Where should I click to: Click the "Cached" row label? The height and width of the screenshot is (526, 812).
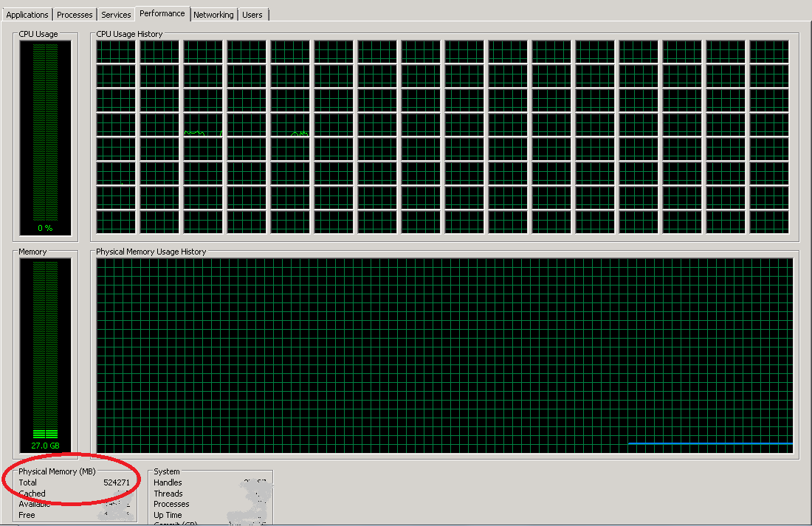(32, 494)
